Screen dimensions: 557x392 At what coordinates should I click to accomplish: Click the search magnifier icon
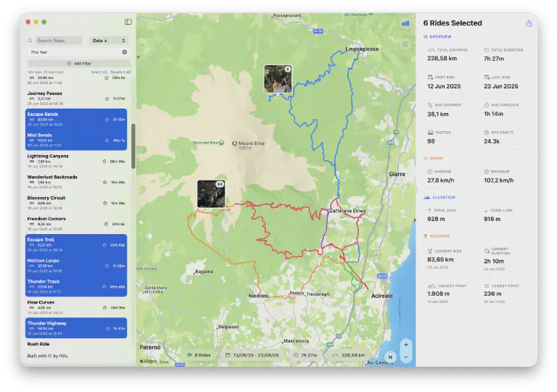coord(30,41)
